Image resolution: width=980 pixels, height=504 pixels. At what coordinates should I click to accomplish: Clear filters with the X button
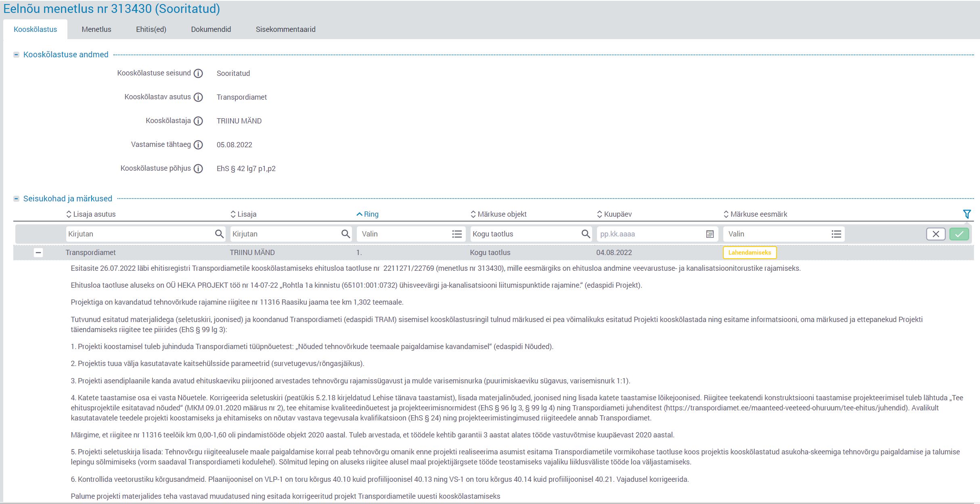[x=936, y=234]
